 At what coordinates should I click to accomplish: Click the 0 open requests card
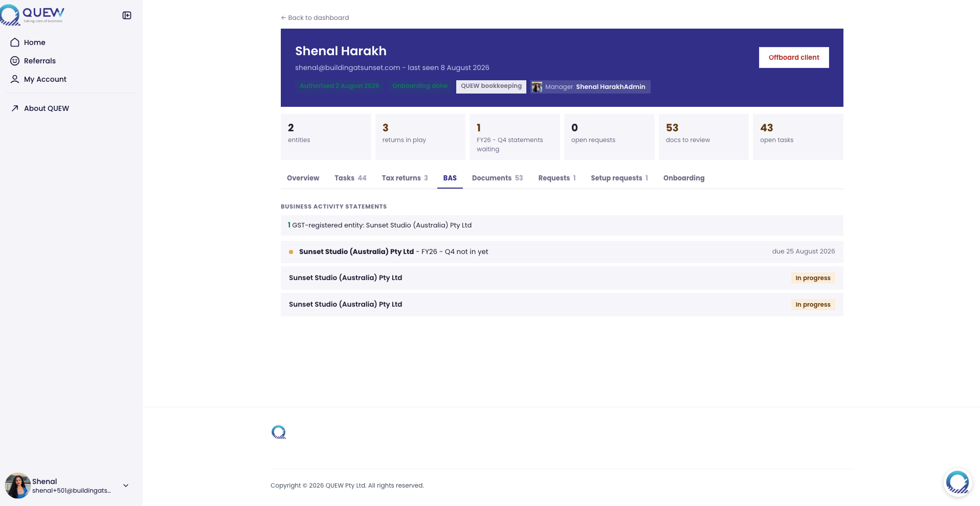[x=609, y=137]
